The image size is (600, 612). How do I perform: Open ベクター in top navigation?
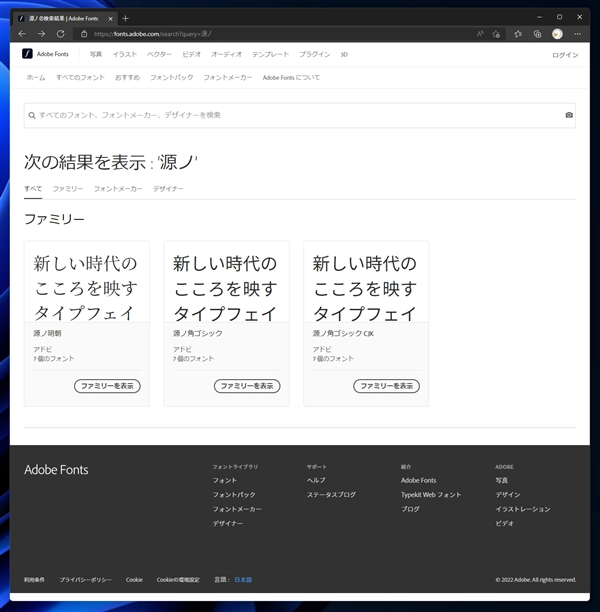pos(159,54)
